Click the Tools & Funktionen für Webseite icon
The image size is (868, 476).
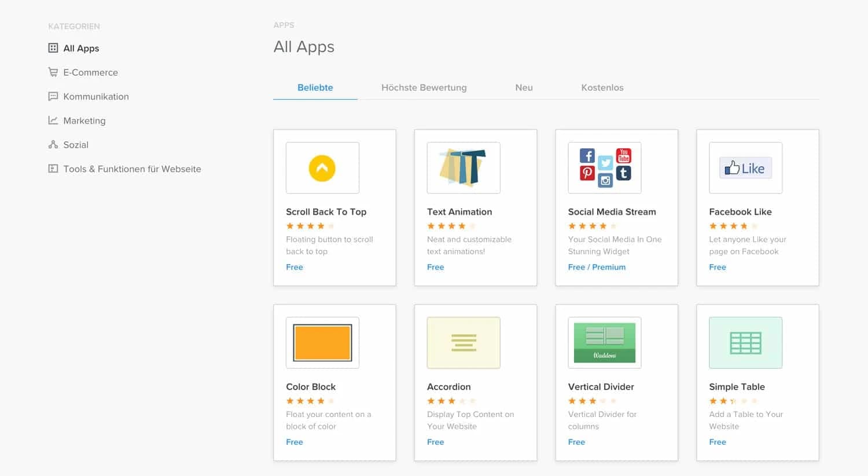click(53, 169)
